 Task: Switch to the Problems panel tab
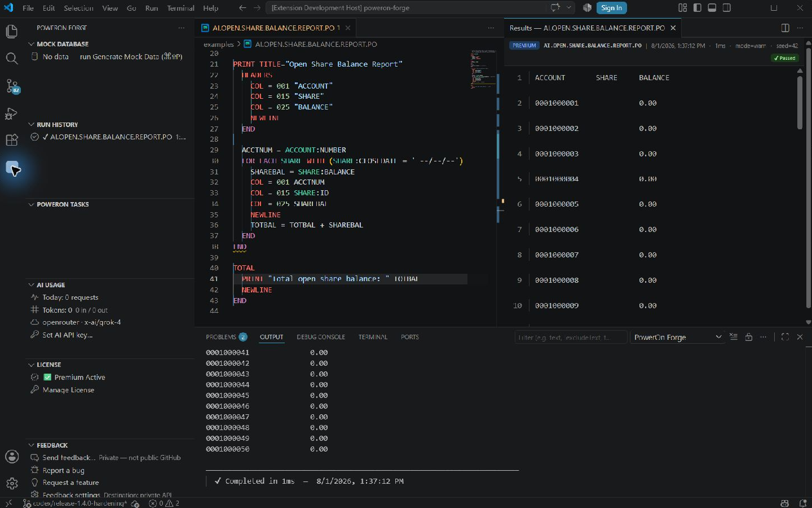click(226, 337)
